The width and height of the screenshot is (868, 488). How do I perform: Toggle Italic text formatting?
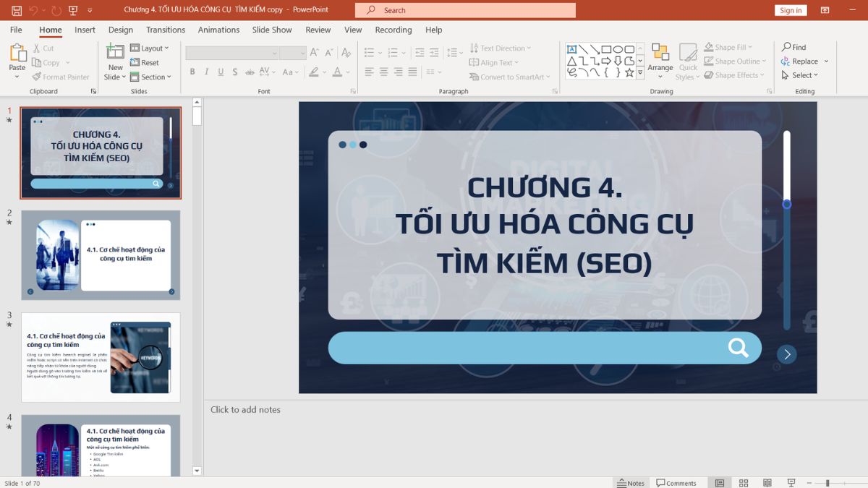(x=206, y=72)
